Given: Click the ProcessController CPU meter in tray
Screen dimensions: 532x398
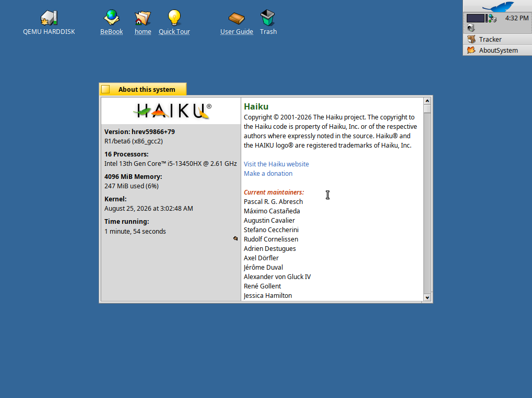Looking at the screenshot, I should point(477,18).
